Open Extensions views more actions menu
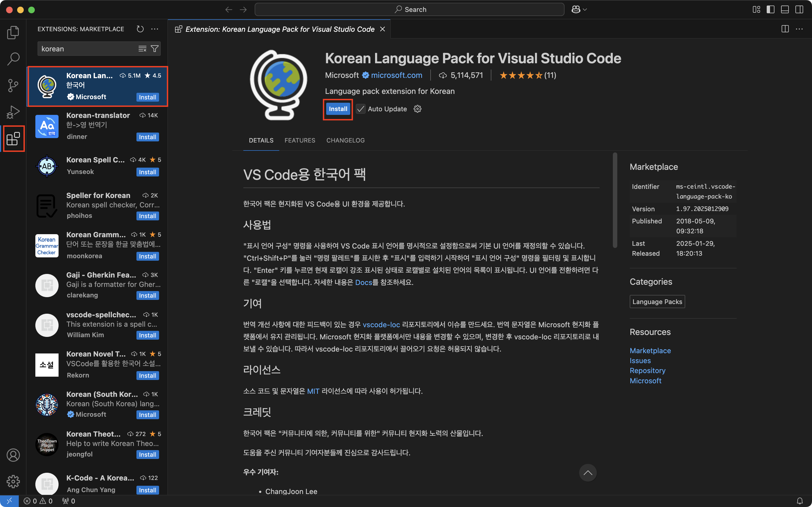The width and height of the screenshot is (812, 507). tap(155, 29)
